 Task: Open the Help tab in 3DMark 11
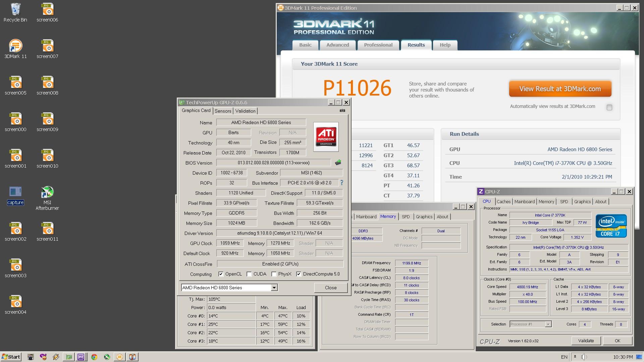pos(445,45)
